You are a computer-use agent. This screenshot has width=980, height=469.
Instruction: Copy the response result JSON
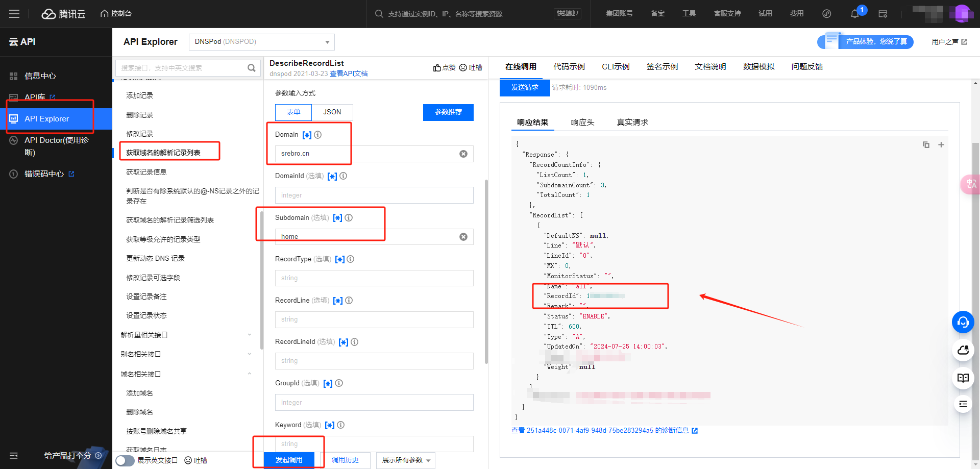coord(926,145)
